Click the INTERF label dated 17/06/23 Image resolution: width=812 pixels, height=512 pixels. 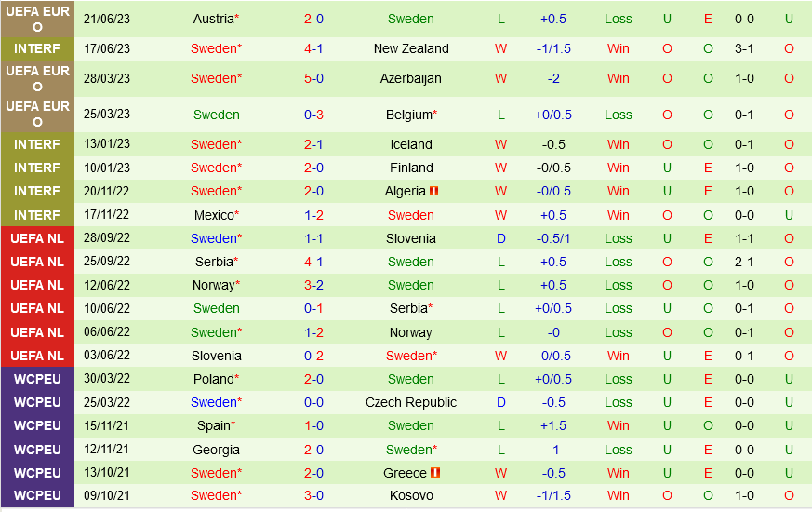pos(37,48)
